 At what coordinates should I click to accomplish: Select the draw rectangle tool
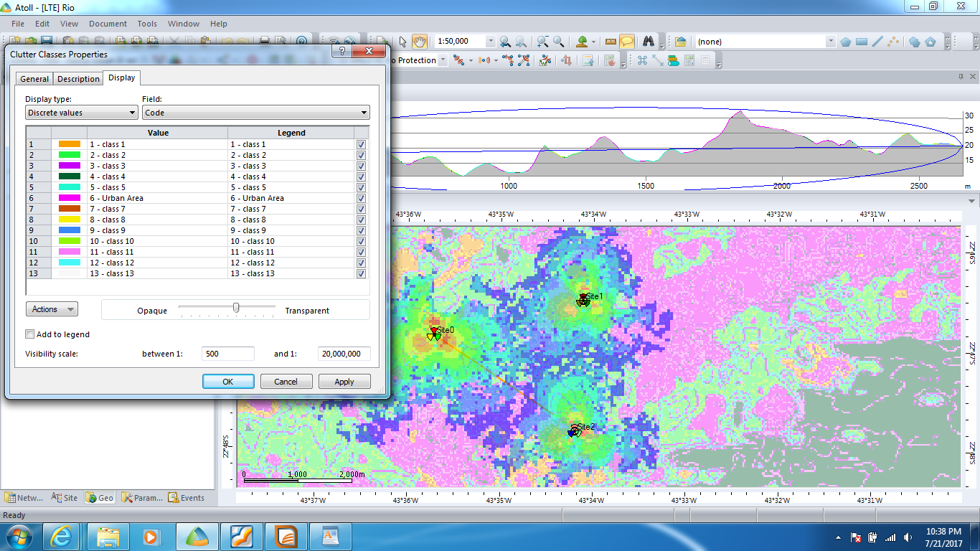click(x=862, y=42)
